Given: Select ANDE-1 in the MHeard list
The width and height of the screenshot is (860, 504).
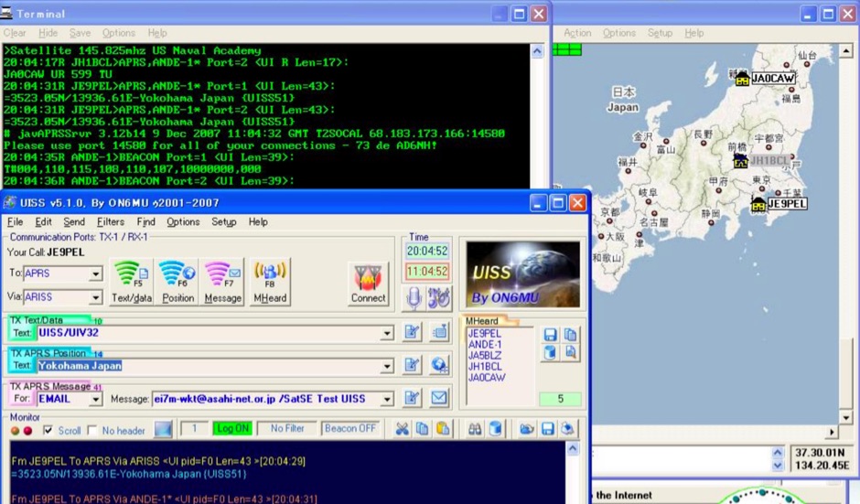Looking at the screenshot, I should [485, 345].
